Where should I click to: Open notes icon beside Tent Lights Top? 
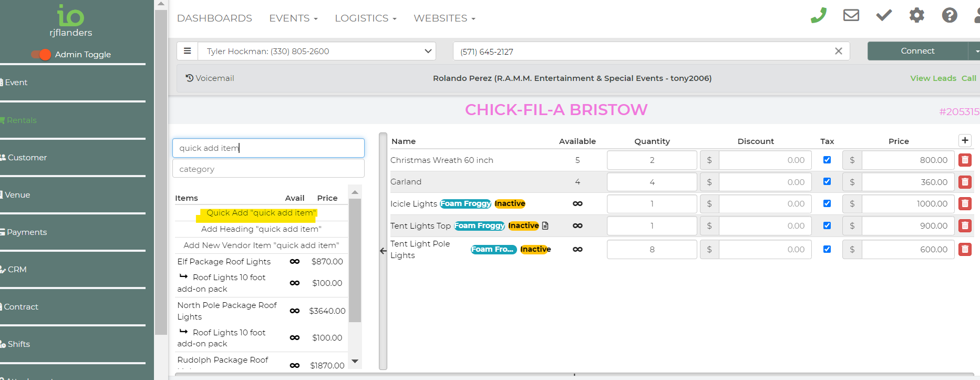[x=545, y=226]
